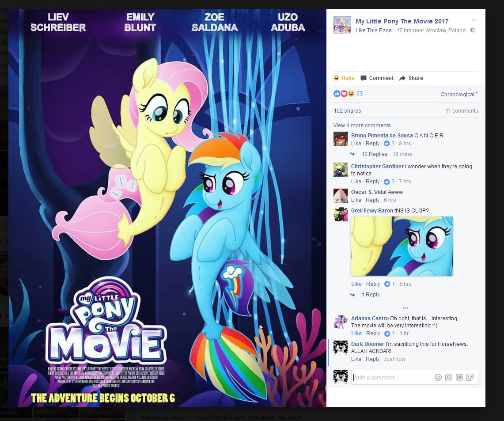Reply to Arianna Castro's comment

[x=373, y=333]
